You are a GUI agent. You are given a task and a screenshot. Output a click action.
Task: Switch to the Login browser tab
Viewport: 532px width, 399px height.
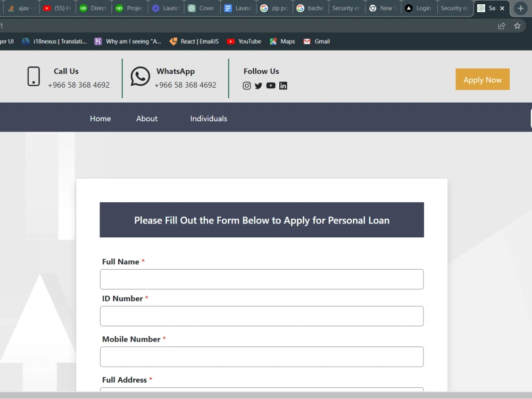click(419, 8)
